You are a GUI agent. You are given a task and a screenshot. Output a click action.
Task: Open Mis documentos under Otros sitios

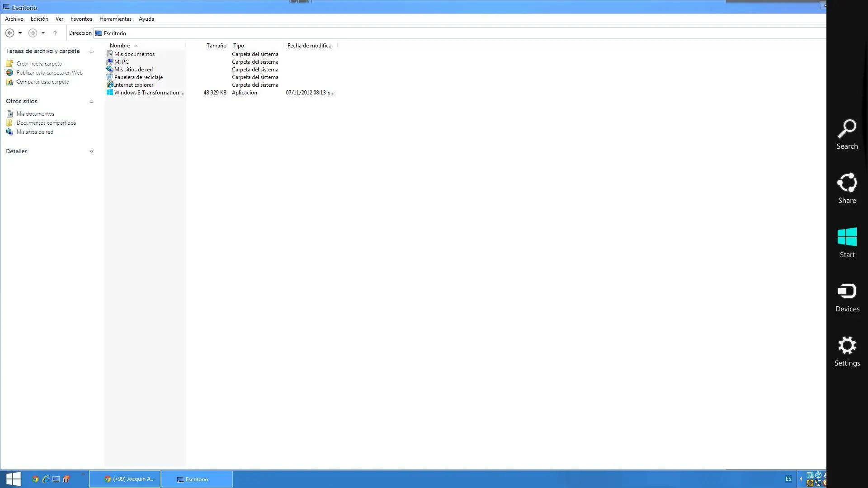point(35,114)
